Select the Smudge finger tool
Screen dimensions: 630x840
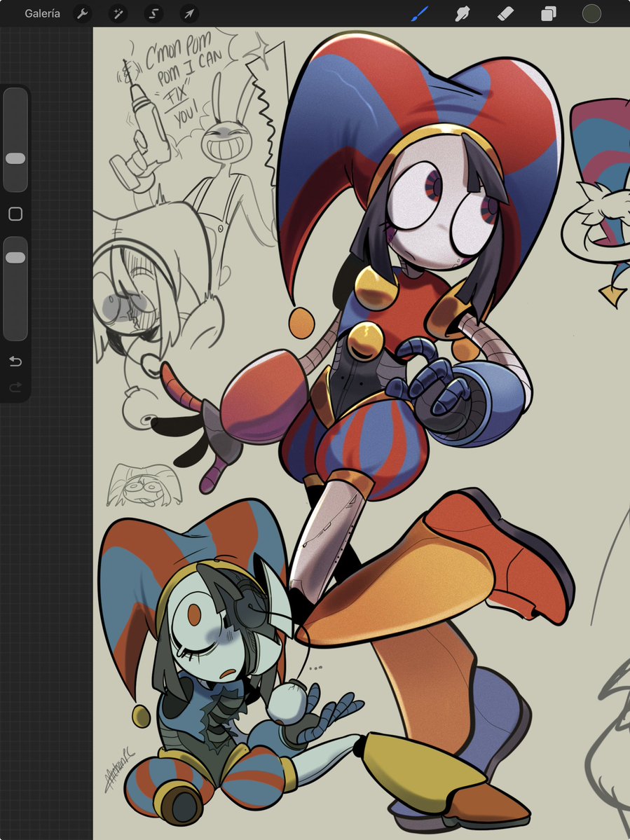pyautogui.click(x=463, y=14)
